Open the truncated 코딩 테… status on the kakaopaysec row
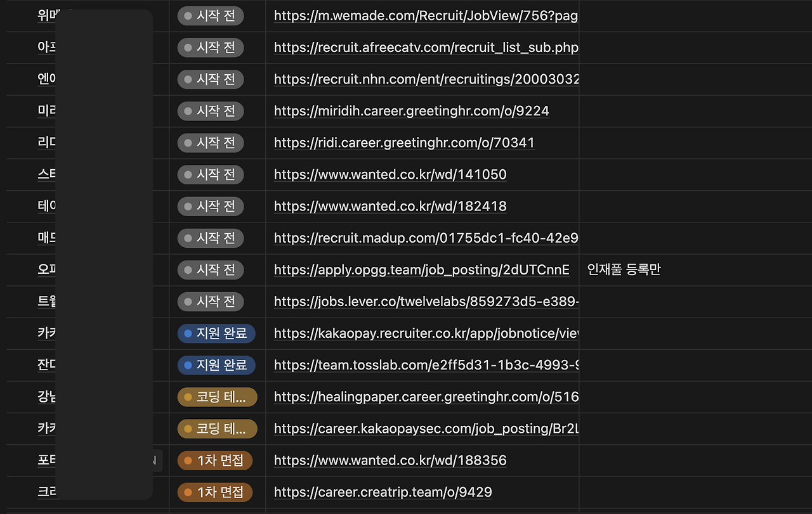The image size is (812, 514). [x=218, y=428]
